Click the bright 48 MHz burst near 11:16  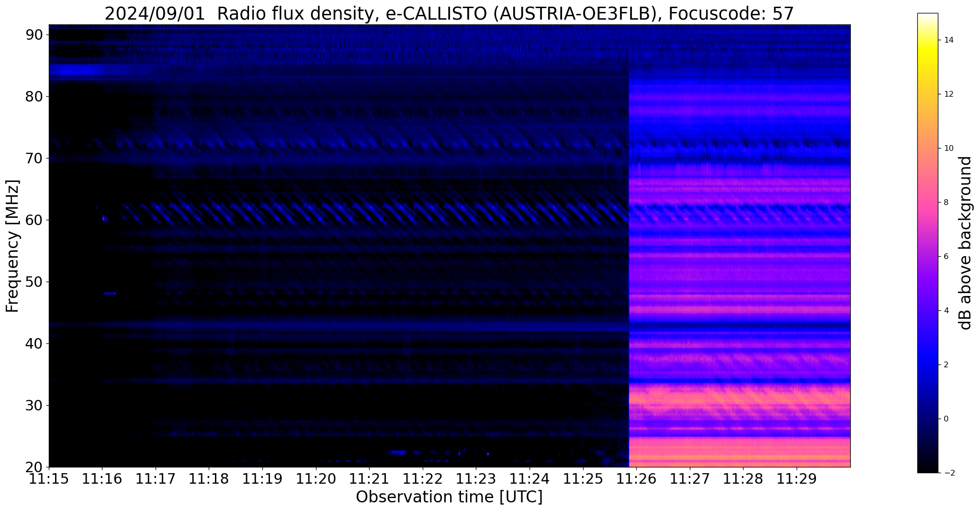(110, 293)
